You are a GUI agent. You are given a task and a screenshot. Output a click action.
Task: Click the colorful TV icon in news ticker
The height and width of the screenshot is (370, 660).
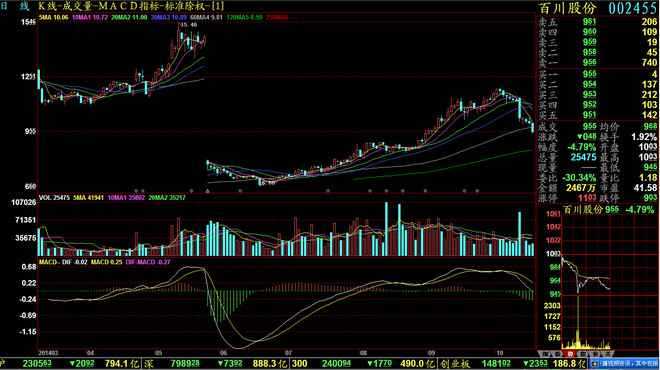pos(594,364)
